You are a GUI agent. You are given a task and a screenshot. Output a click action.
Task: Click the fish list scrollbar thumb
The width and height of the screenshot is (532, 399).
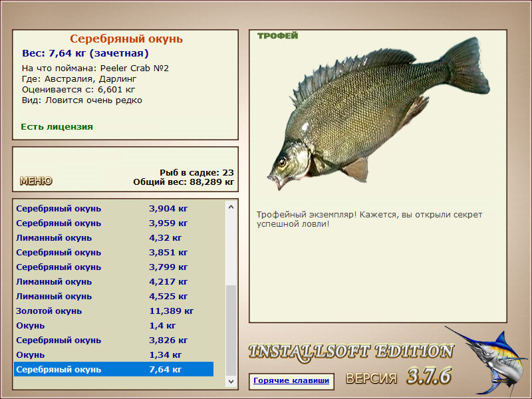click(x=231, y=331)
